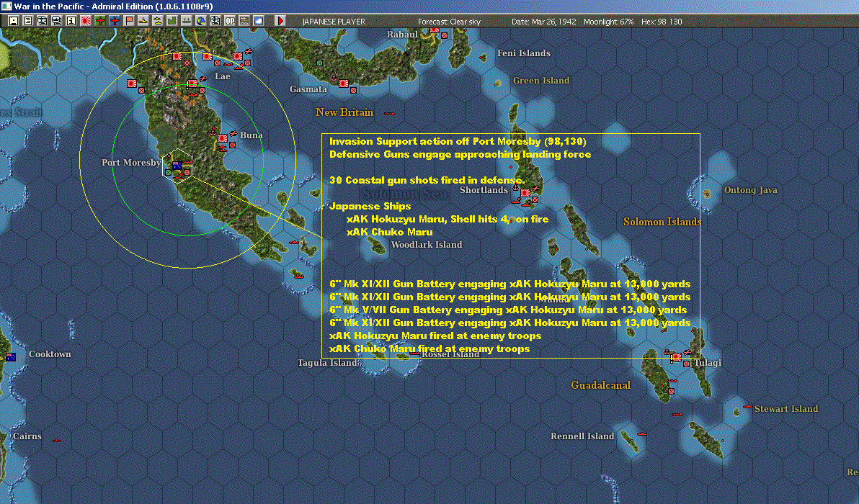Viewport: 859px width, 504px height.
Task: Click the 'New Britain' region label
Action: pos(344,112)
